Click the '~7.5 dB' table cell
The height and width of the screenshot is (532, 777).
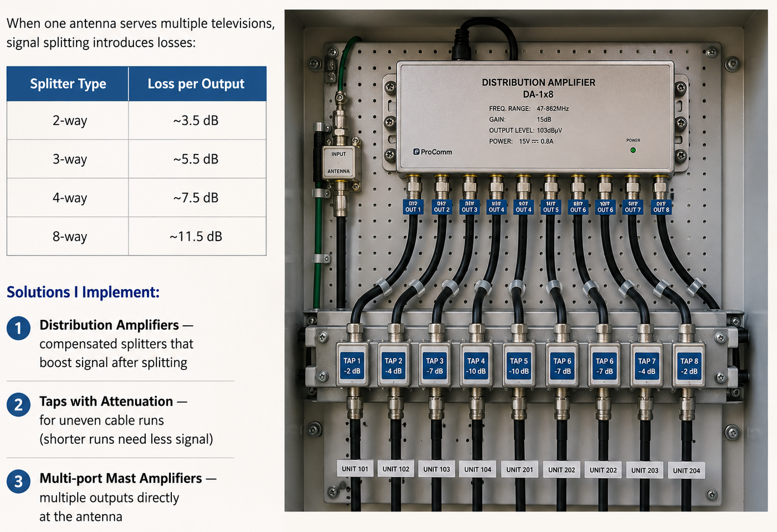pyautogui.click(x=197, y=198)
